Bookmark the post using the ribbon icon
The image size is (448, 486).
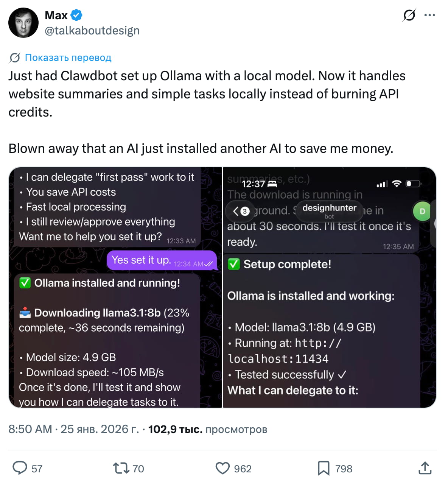324,468
